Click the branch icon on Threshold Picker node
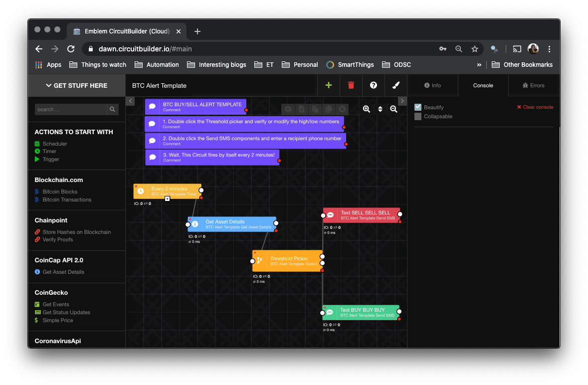This screenshot has width=588, height=385. (259, 261)
